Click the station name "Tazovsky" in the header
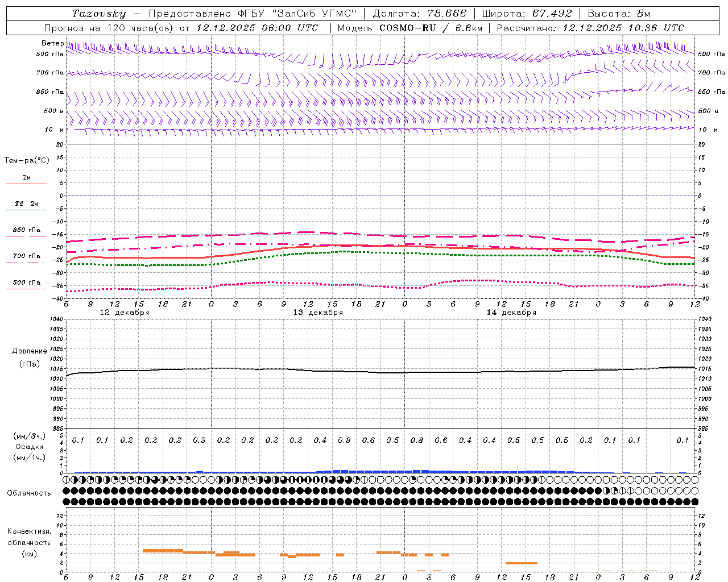 (99, 14)
